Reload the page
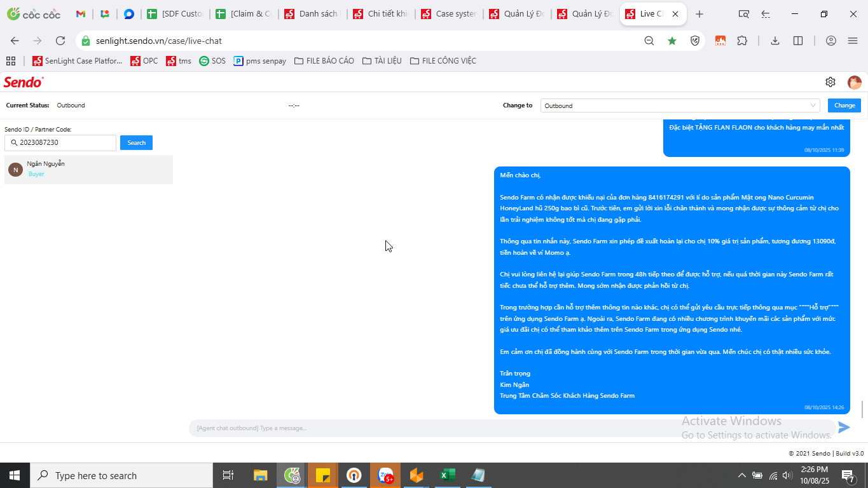The height and width of the screenshot is (488, 868). (60, 41)
